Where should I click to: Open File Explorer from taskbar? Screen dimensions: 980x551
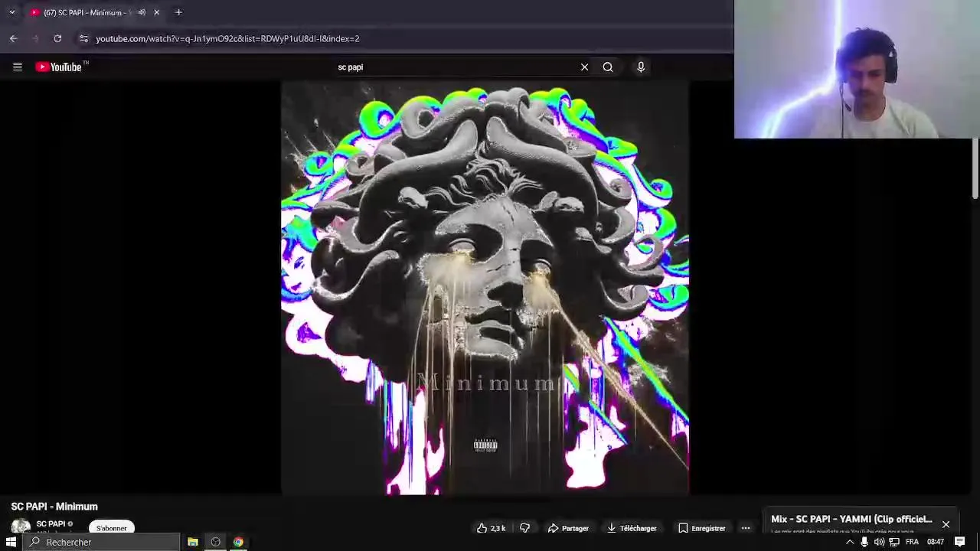coord(193,542)
